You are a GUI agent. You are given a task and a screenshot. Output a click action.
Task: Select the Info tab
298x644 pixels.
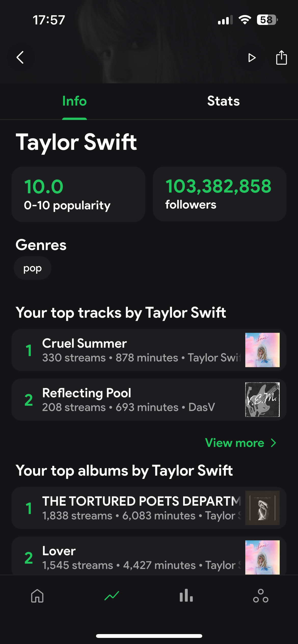(74, 101)
